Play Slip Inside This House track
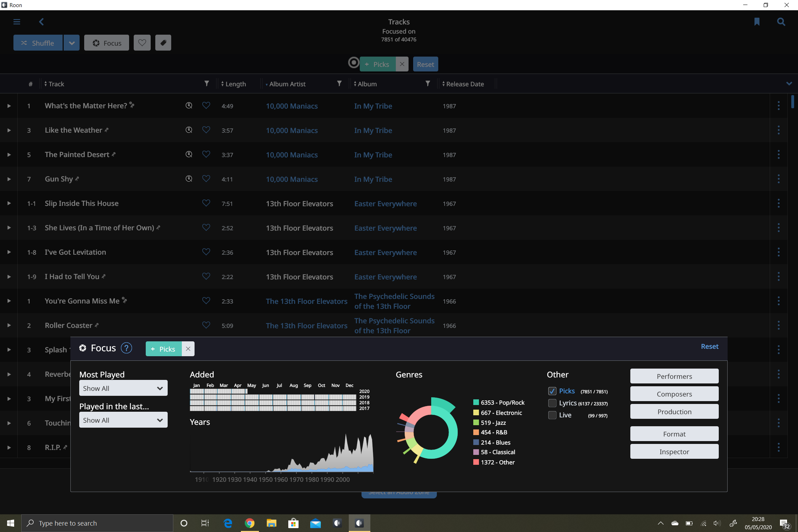The width and height of the screenshot is (798, 532). 9,203
